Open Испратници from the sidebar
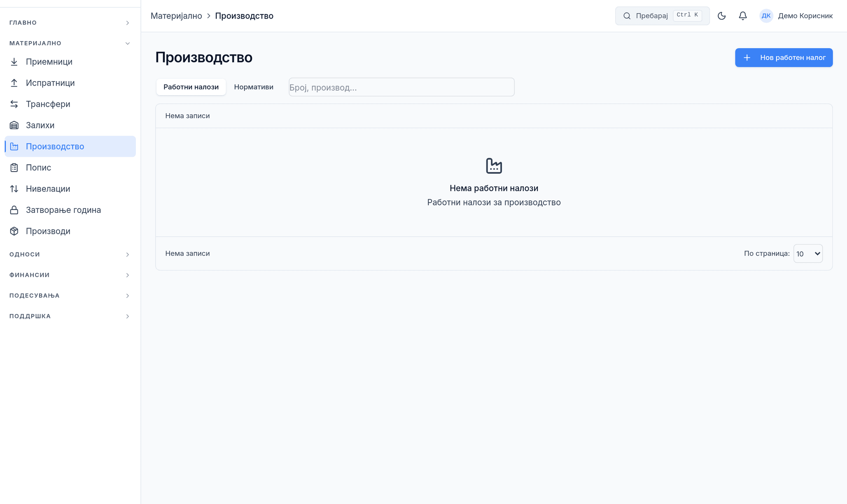The height and width of the screenshot is (504, 847). [x=70, y=83]
